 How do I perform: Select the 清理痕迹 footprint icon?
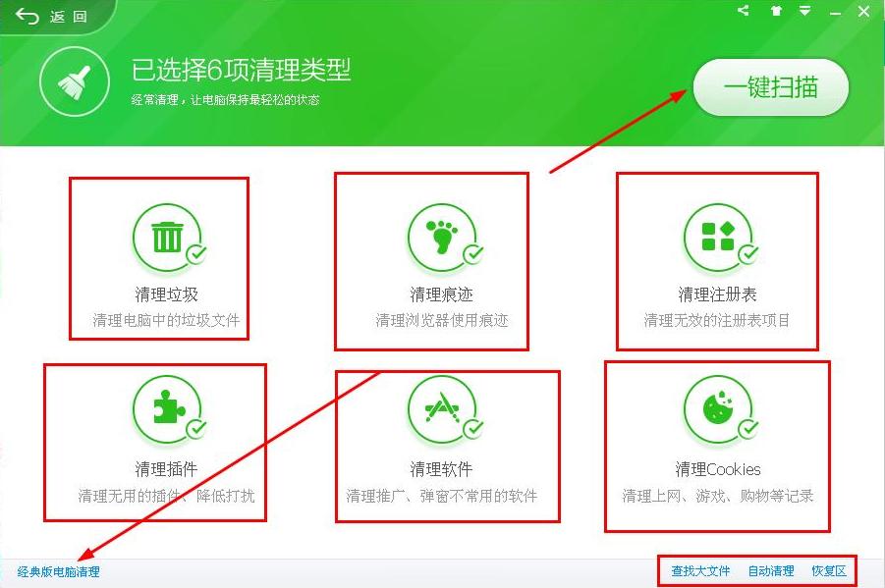click(x=441, y=237)
